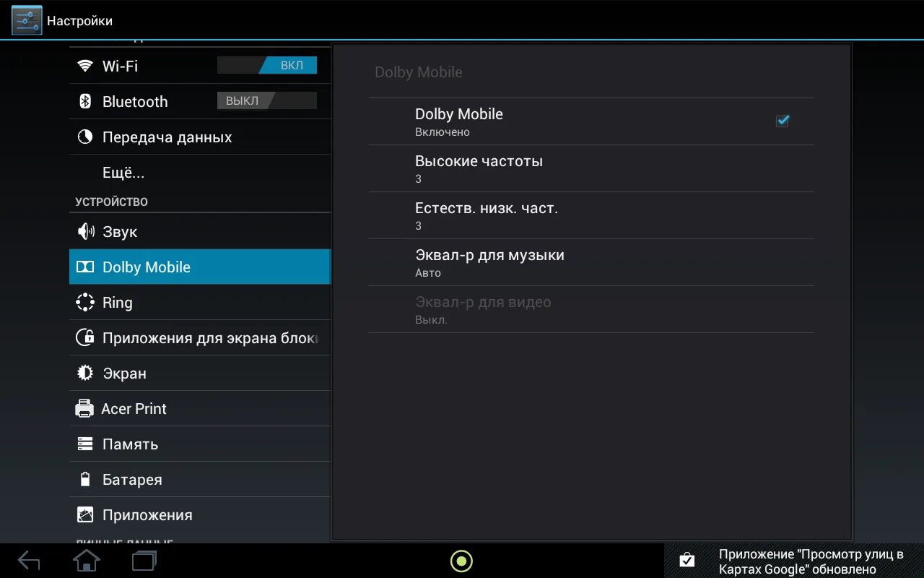Open the Эквал-р для музыки setting

pos(591,262)
